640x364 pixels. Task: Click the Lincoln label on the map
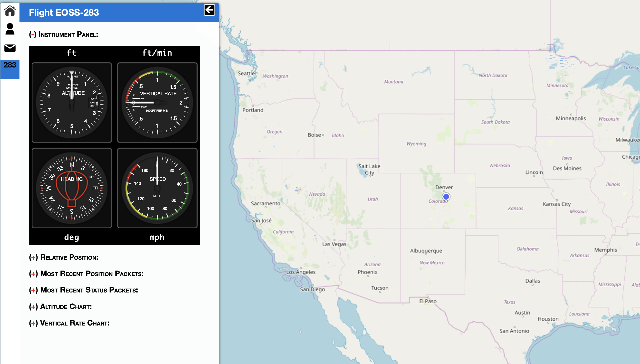point(534,172)
